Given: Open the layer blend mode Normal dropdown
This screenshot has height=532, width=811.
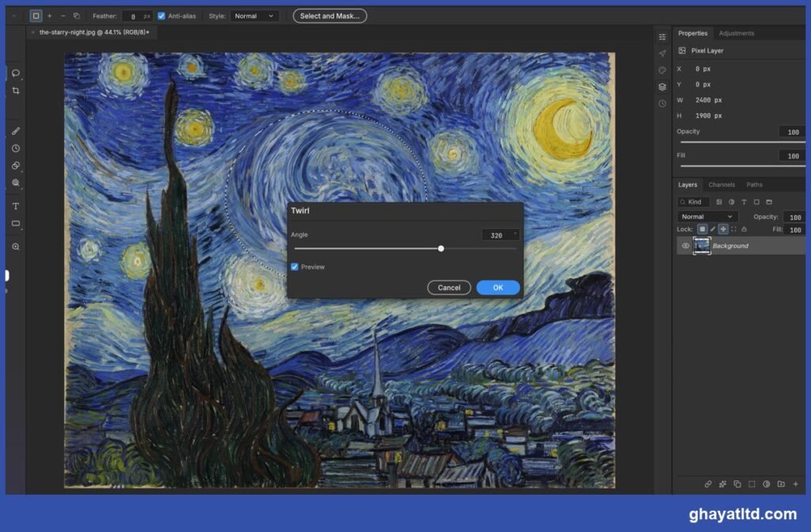Looking at the screenshot, I should click(x=707, y=217).
